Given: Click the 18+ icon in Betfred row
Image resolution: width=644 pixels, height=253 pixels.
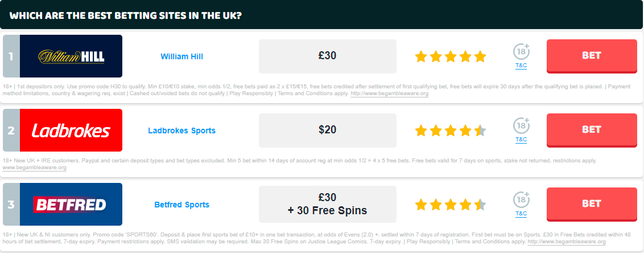Looking at the screenshot, I should (x=521, y=200).
